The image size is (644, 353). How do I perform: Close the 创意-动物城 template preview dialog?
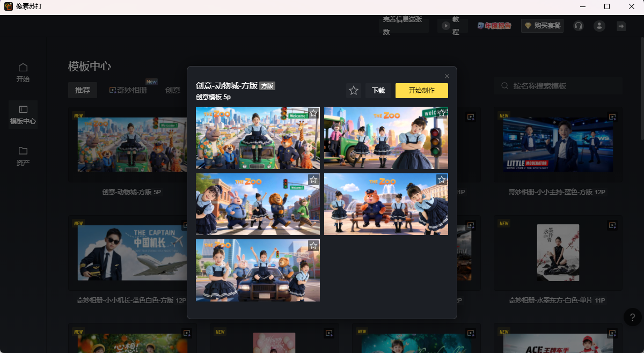[x=447, y=76]
